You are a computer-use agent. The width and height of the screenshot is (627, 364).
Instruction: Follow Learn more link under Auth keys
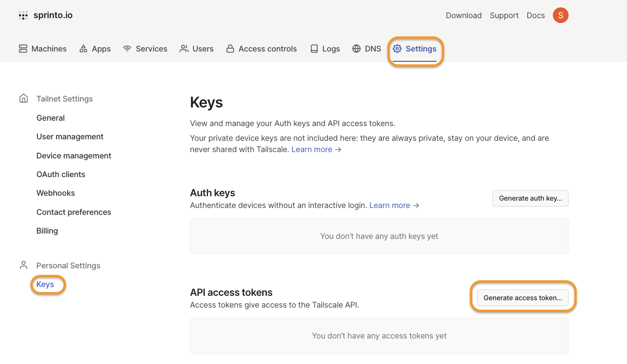[394, 205]
